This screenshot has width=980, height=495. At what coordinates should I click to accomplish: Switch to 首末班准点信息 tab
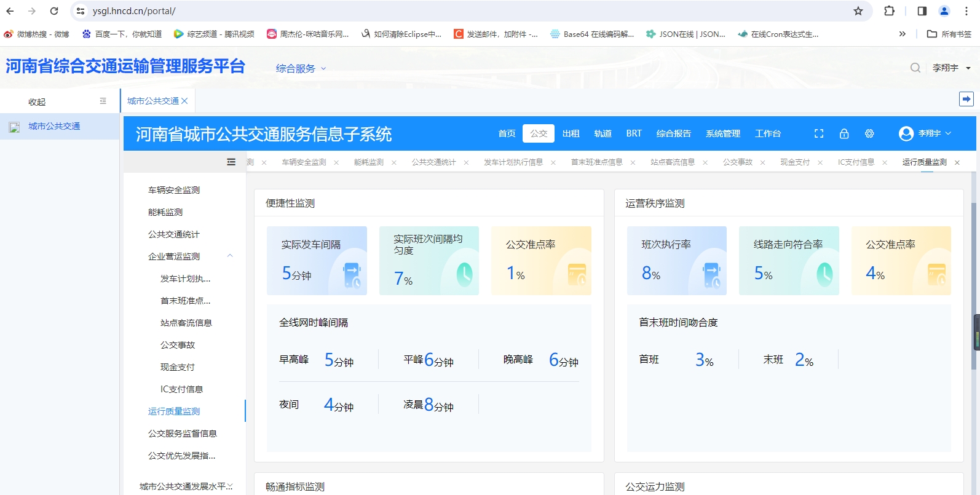click(x=596, y=162)
